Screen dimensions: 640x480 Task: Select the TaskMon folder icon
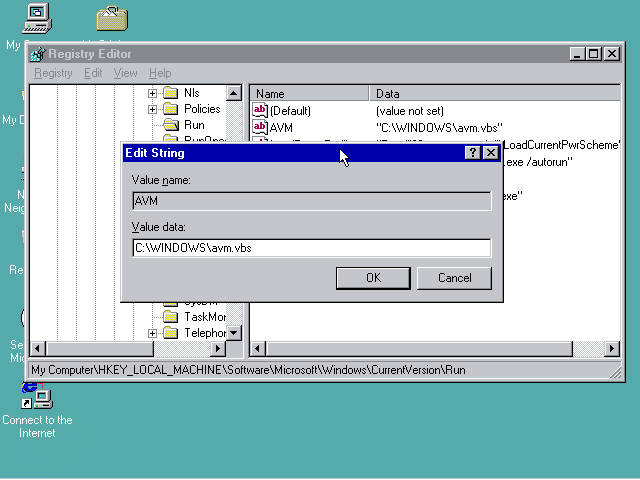tap(171, 317)
